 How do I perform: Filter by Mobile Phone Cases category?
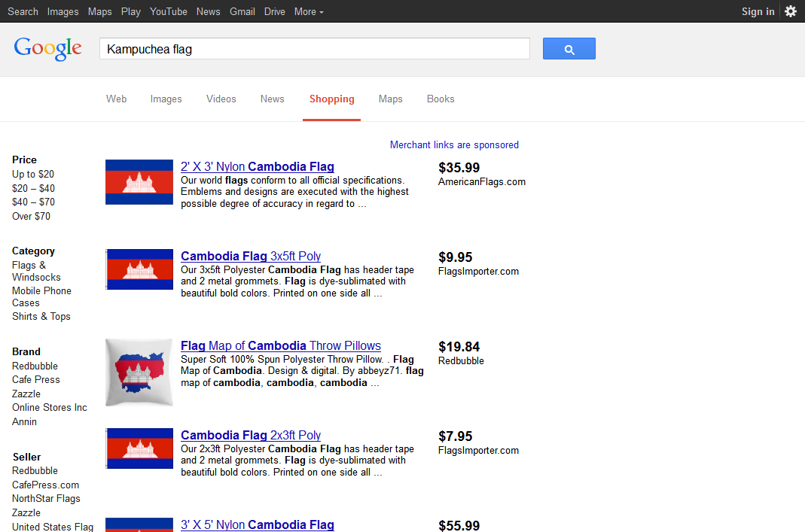click(41, 296)
